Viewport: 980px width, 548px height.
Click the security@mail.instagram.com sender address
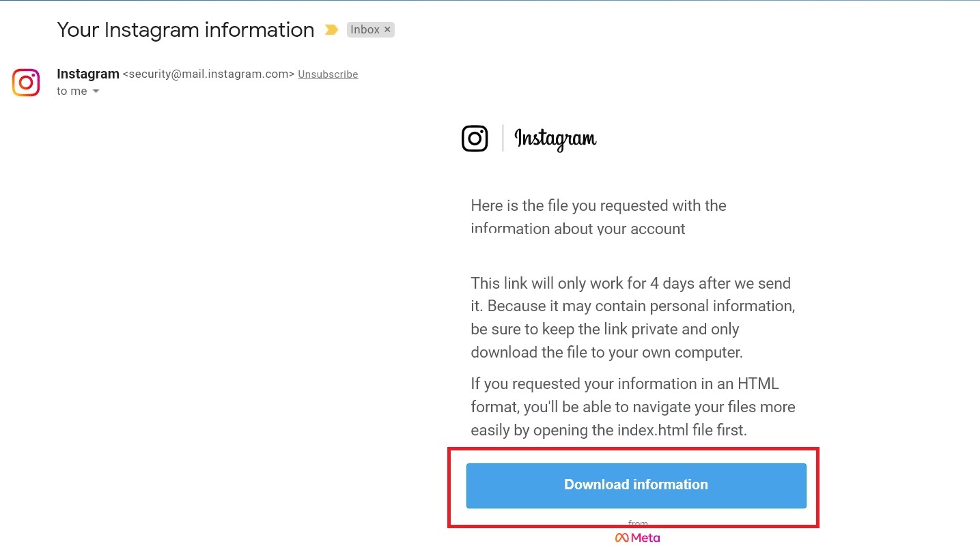[208, 74]
